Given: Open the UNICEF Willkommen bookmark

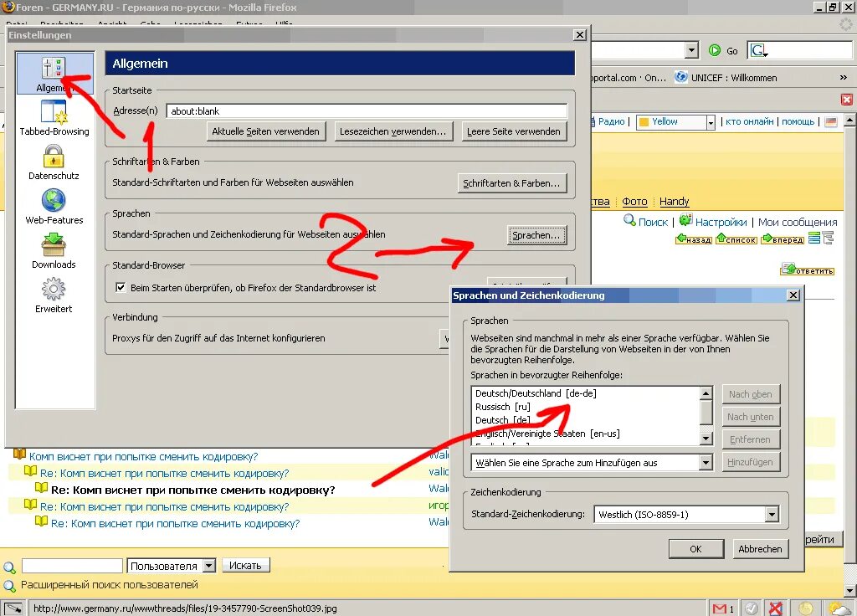Looking at the screenshot, I should click(726, 78).
